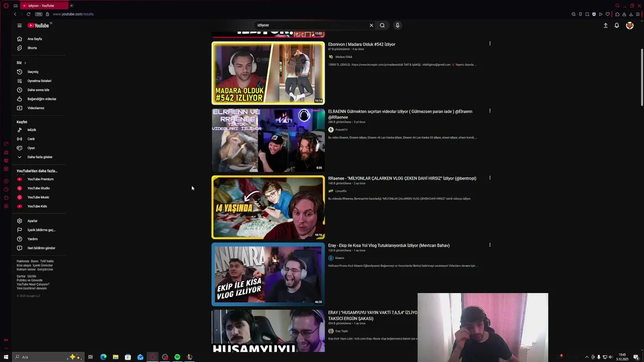Open EKİP İLE KISA VLOG İZLİYOR thumbnail
Viewport: 644px width, 362px height.
coord(268,274)
